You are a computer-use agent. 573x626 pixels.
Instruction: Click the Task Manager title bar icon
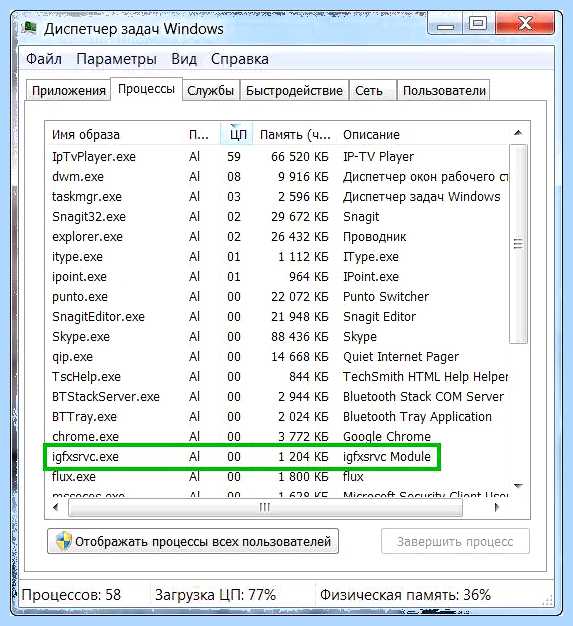[x=30, y=28]
